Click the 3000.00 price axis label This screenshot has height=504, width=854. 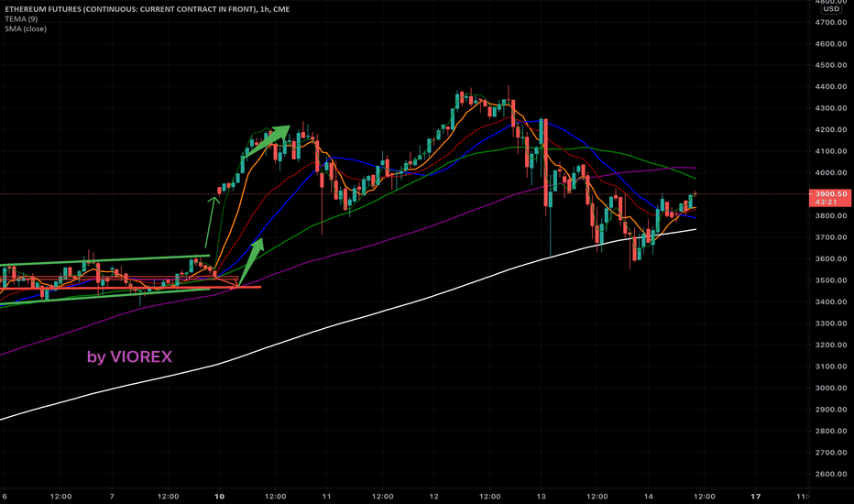831,388
